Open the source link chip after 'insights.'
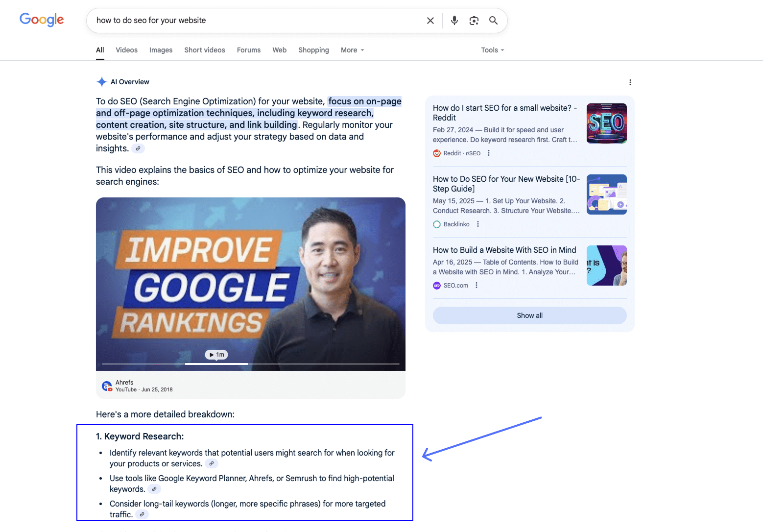 point(139,148)
